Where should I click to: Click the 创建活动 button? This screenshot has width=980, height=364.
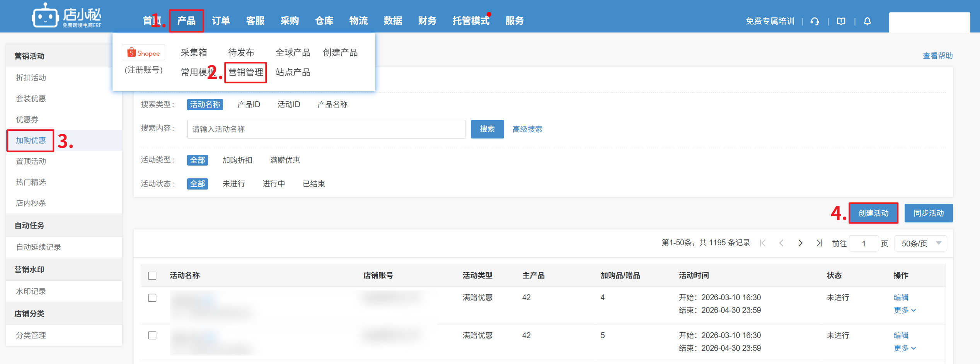point(873,213)
